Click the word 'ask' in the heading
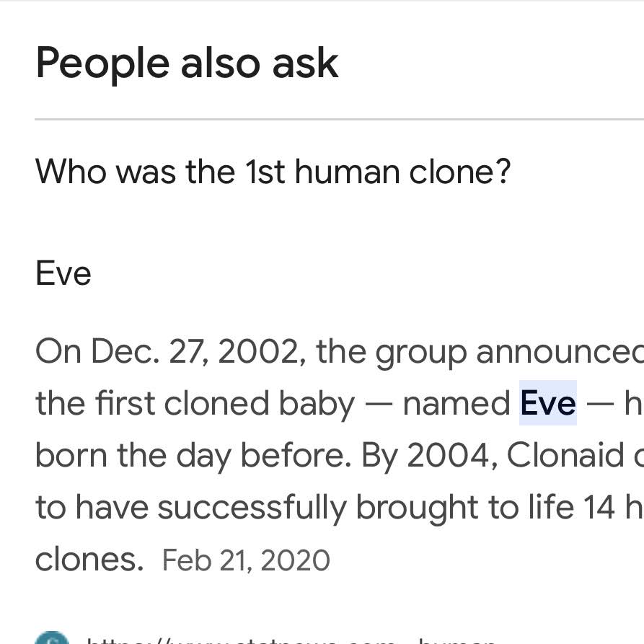This screenshot has height=644, width=644. pos(305,63)
